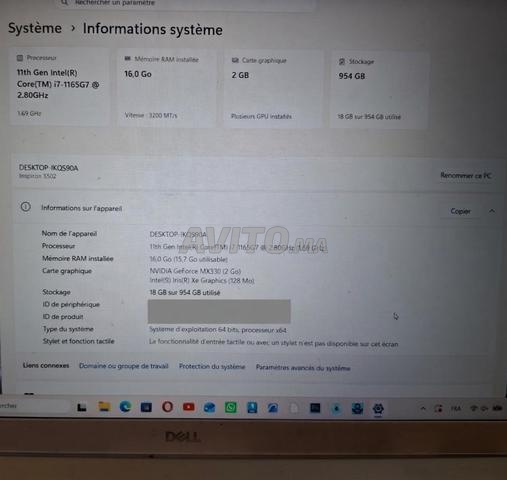The image size is (507, 480).
Task: Open File Explorer from the taskbar
Action: pos(104,407)
